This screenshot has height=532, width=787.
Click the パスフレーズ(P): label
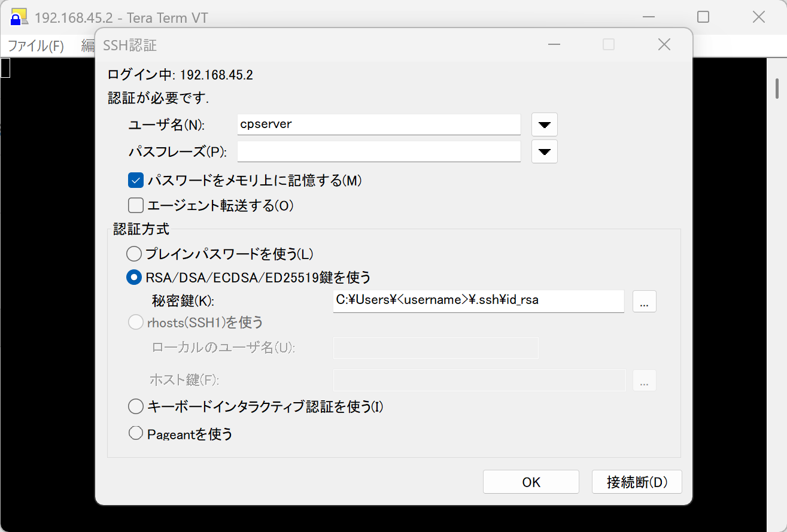(178, 152)
